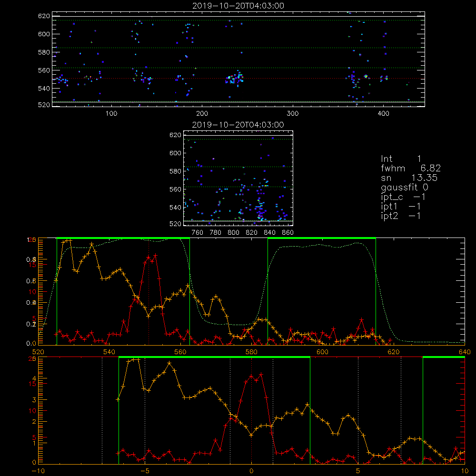This screenshot has height=476, width=476.
Task: Click the 0.0 y-axis label of the profile plot
Action: (x=31, y=344)
